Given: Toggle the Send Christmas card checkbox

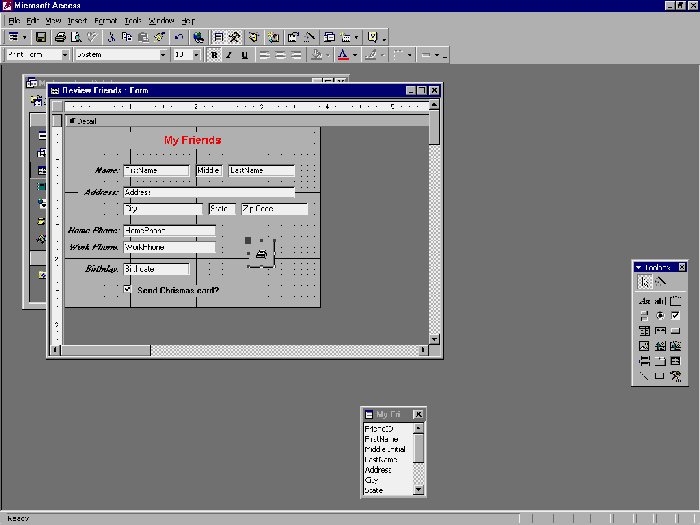Looking at the screenshot, I should pos(127,290).
